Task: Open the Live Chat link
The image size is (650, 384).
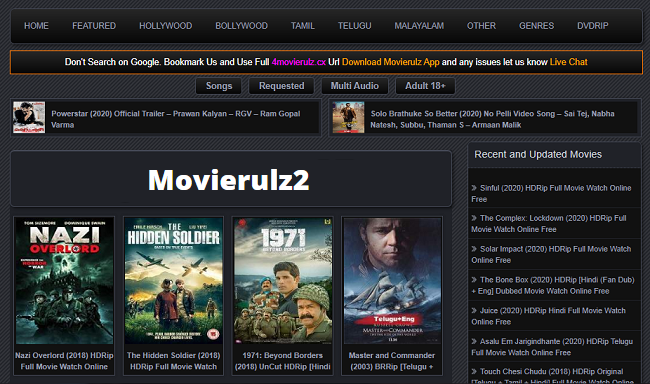Action: click(568, 62)
